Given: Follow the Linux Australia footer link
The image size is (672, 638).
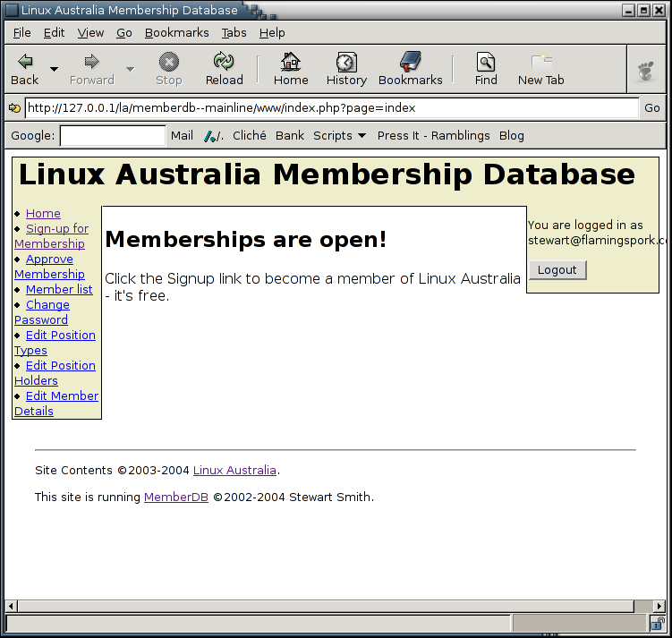Looking at the screenshot, I should click(x=234, y=471).
